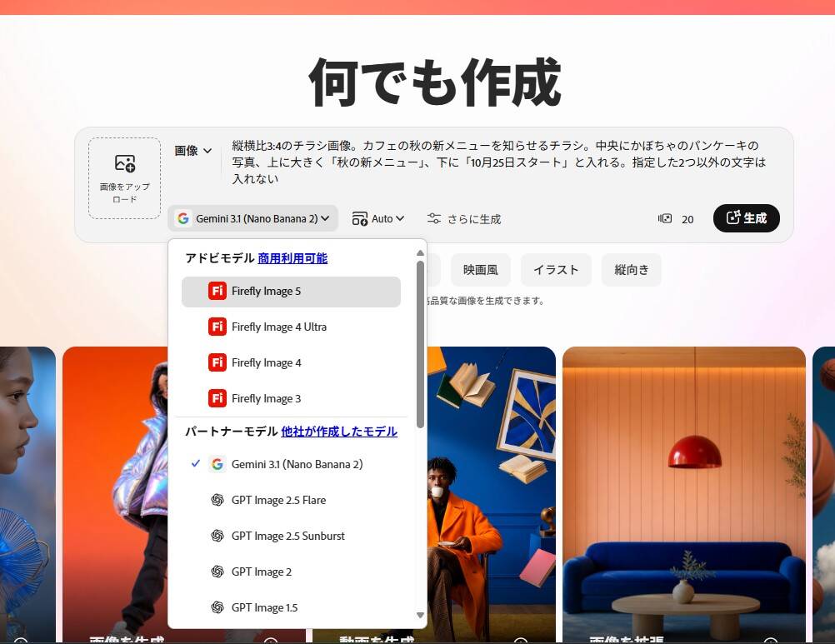
Task: Pick Firefly Image 3 model
Action: tap(292, 398)
